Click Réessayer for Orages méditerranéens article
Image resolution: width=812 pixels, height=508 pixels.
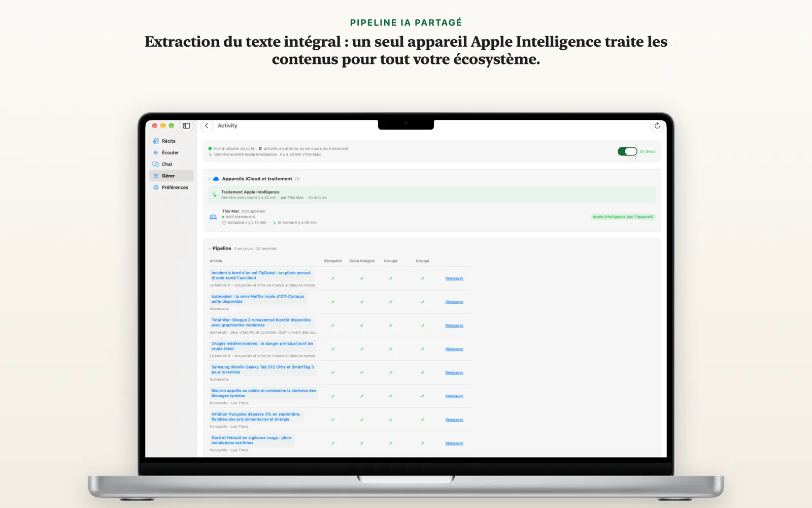[x=454, y=349]
